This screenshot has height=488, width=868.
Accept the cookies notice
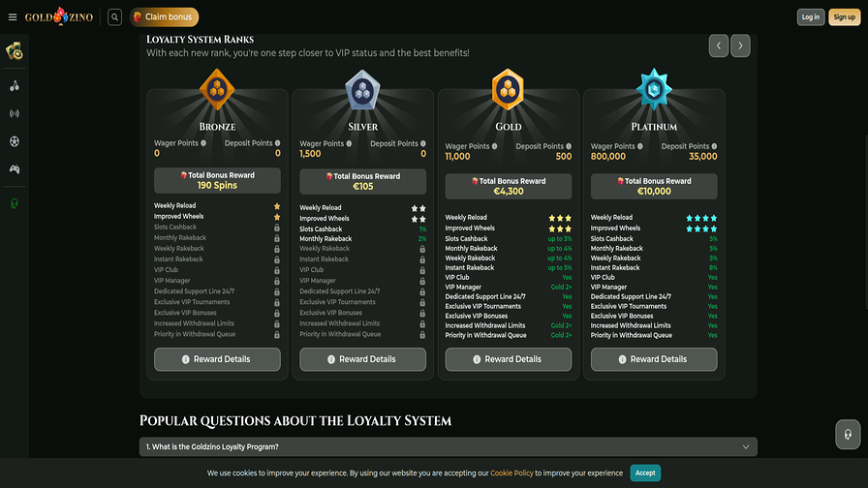click(645, 473)
